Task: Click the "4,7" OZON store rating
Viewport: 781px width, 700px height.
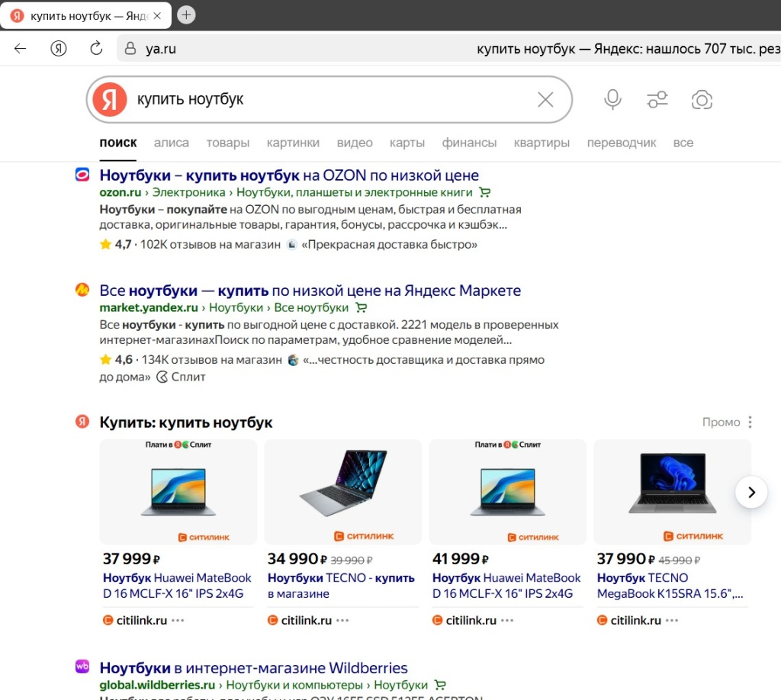Action: point(123,245)
